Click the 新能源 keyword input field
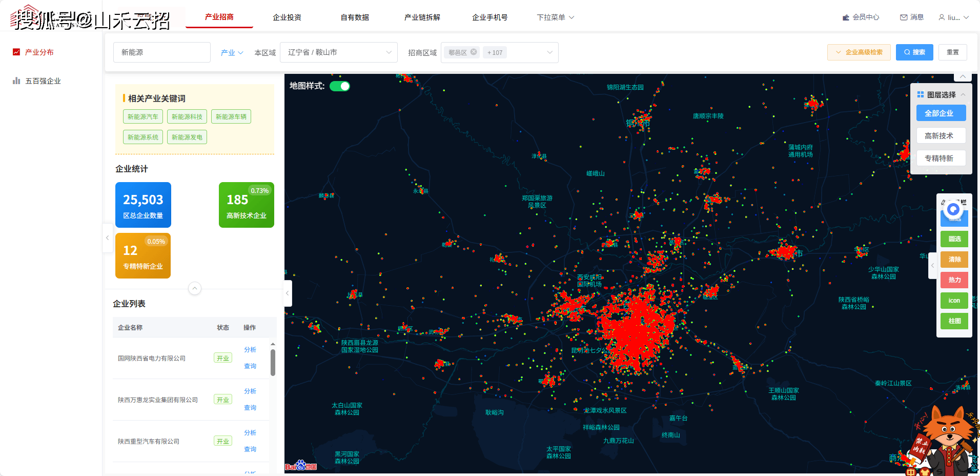980x476 pixels. pos(161,52)
